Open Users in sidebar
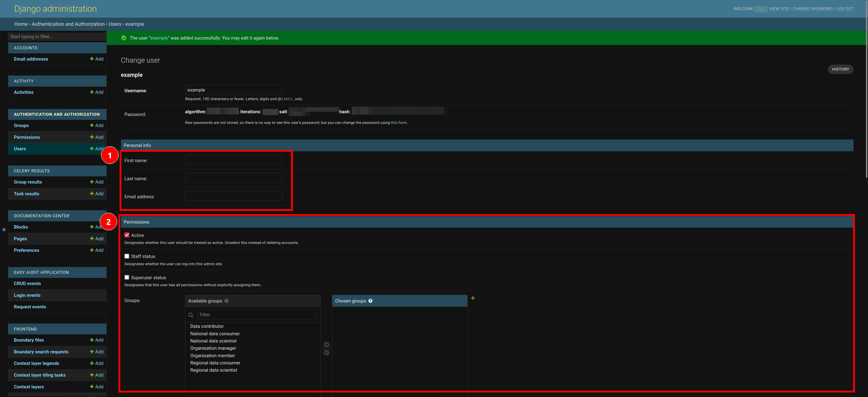 [x=20, y=149]
